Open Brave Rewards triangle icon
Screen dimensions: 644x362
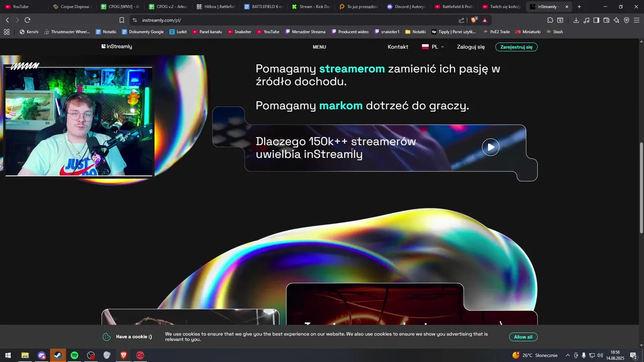pos(485,20)
